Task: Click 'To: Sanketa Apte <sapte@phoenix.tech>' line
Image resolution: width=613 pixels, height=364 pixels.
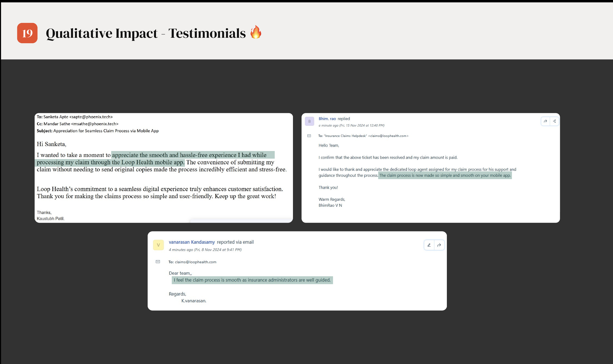Action: tap(75, 117)
